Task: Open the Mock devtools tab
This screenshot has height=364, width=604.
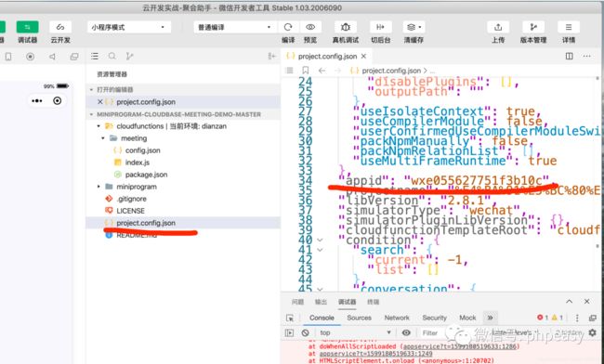Action: point(467,318)
